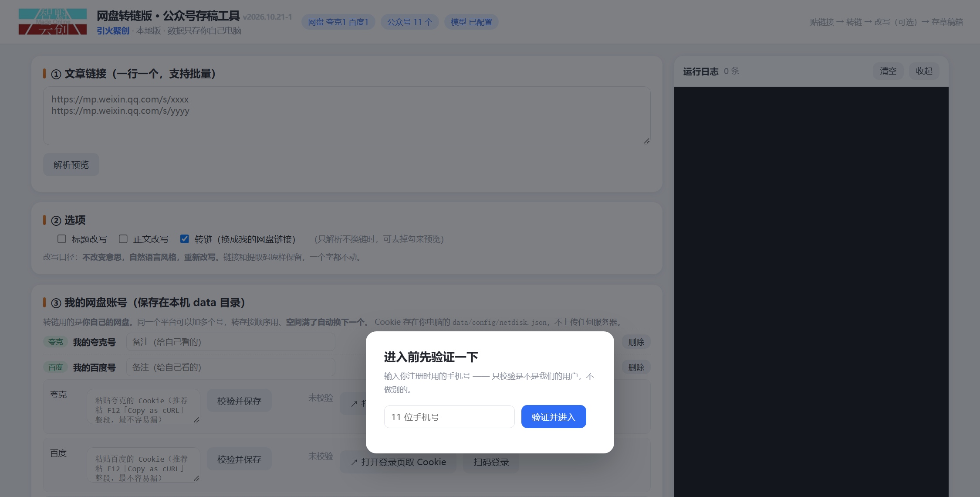Click the 未校验 status in 夸克 row

pyautogui.click(x=321, y=398)
